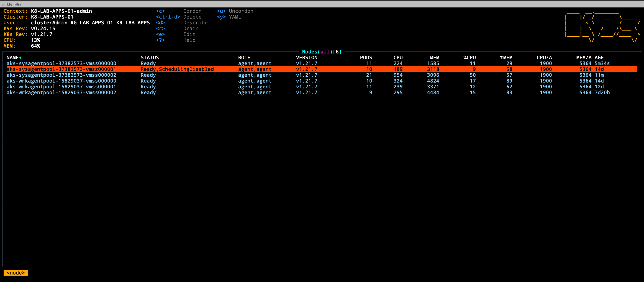Click the Drain label
Viewport: 644px width, 282px height.
pyautogui.click(x=191, y=29)
